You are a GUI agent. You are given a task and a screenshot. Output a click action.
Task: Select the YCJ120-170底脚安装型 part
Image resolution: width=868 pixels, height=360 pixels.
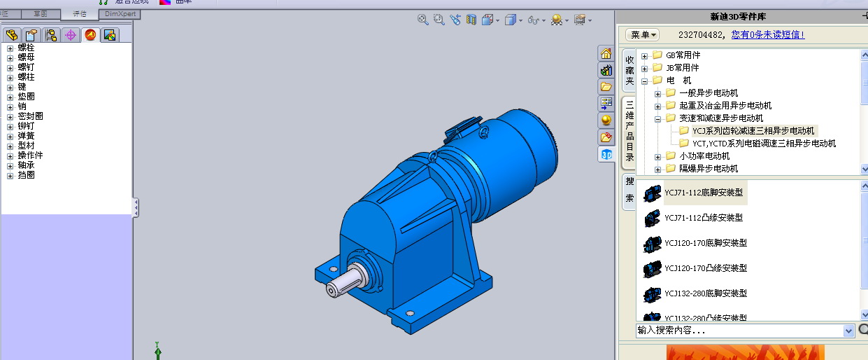tap(706, 243)
